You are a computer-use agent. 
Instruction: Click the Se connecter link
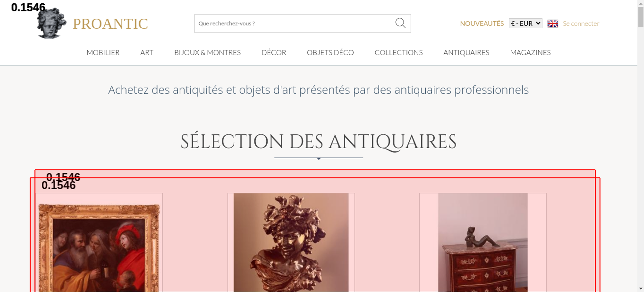coord(581,23)
